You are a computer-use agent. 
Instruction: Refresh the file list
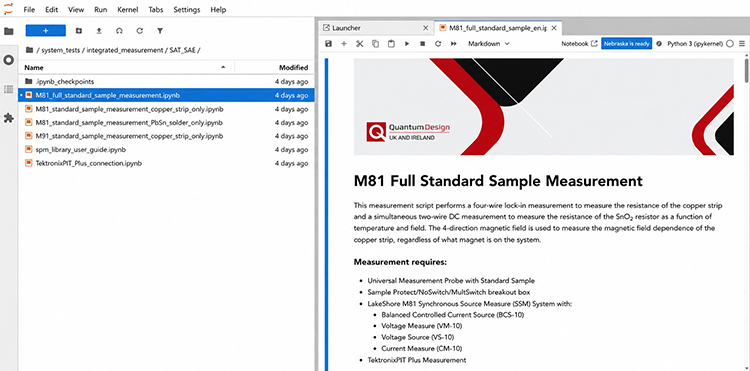pos(140,31)
